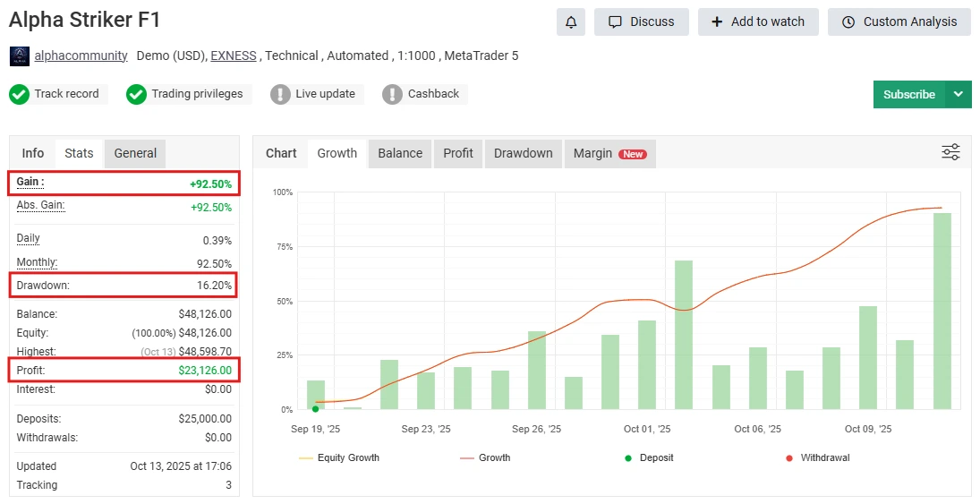Image resolution: width=980 pixels, height=504 pixels.
Task: Expand the Subscribe dropdown arrow
Action: [x=959, y=94]
